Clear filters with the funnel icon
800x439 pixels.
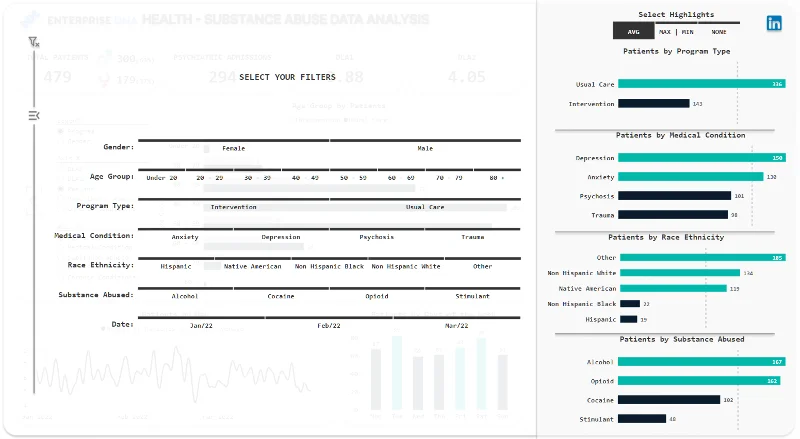[34, 42]
